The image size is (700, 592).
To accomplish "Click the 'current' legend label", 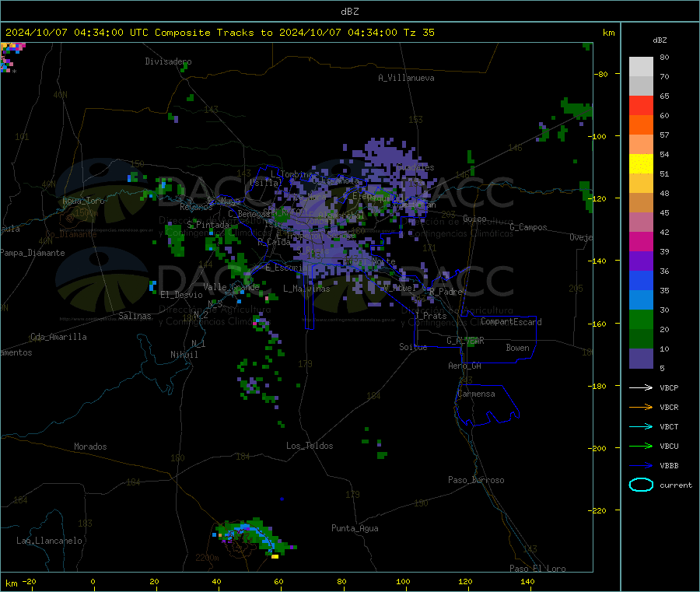I will pos(676,485).
